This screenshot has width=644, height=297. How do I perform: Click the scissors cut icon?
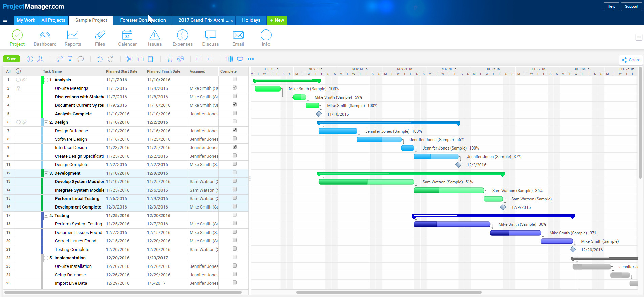point(129,59)
